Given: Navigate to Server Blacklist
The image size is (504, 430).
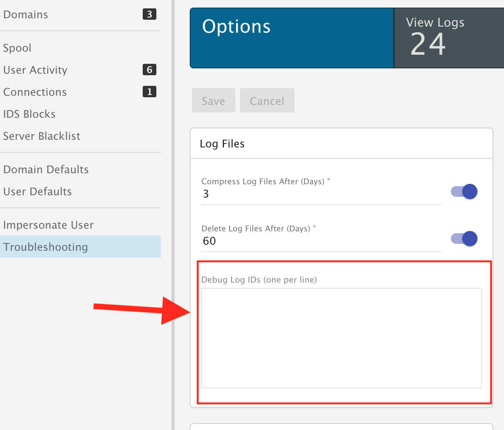Looking at the screenshot, I should [x=42, y=136].
